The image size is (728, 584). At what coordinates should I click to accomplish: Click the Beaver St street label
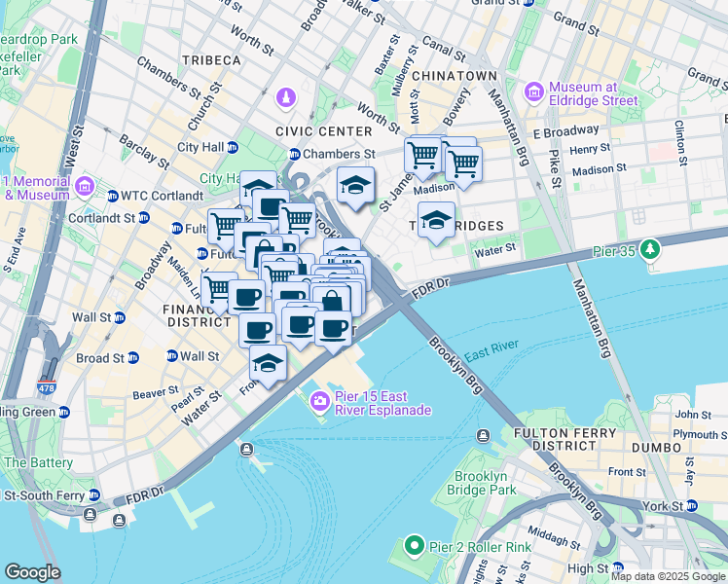155,393
